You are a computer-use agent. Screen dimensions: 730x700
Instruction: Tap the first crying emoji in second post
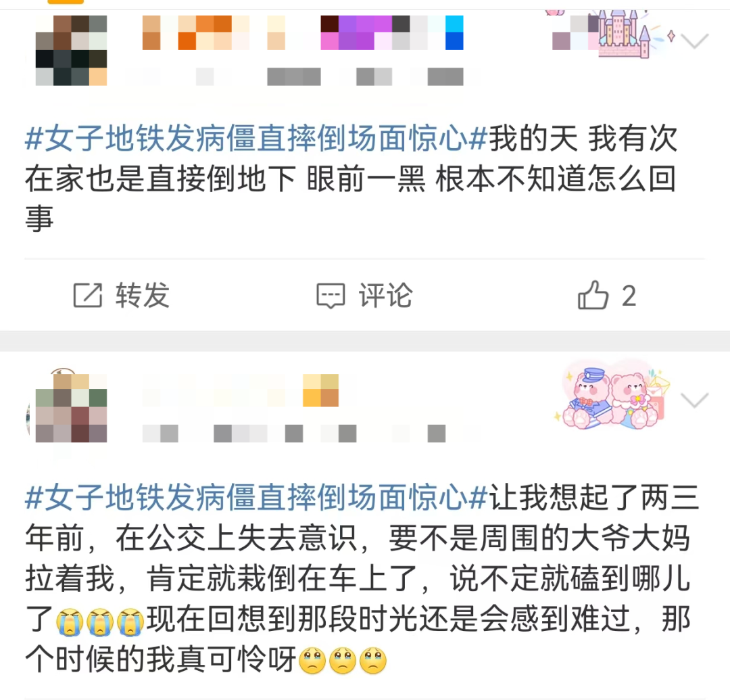[x=70, y=622]
